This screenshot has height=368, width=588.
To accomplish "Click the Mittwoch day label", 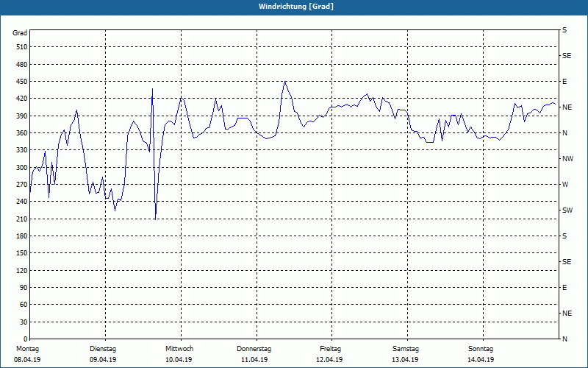I will click(x=179, y=349).
